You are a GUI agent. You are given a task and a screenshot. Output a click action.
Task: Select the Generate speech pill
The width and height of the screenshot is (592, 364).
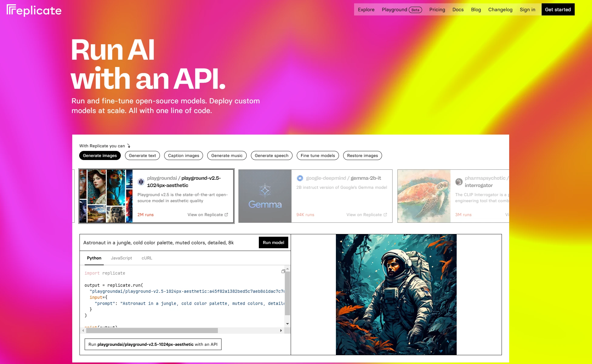pyautogui.click(x=272, y=155)
